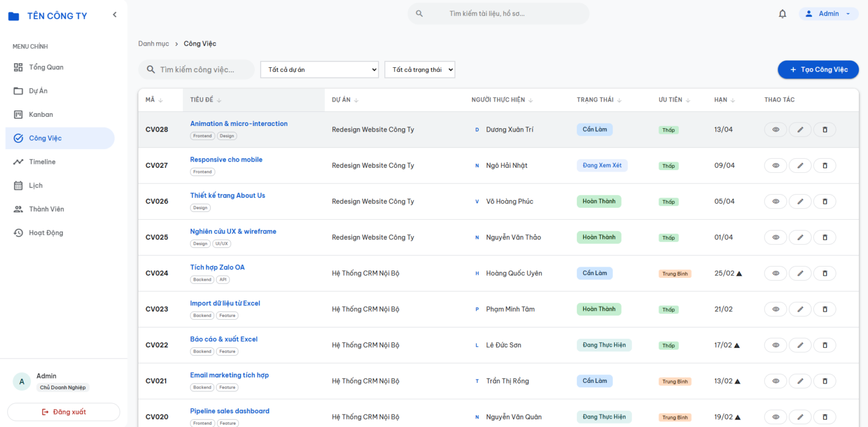Screen dimensions: 868x427
Task: View task CV020 with the eye icon
Action: pos(776,417)
